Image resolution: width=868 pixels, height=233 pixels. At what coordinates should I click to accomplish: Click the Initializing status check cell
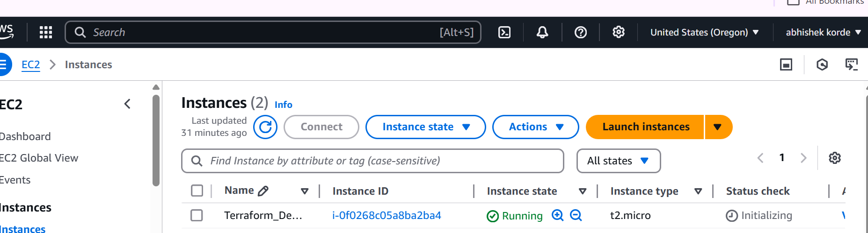(759, 215)
